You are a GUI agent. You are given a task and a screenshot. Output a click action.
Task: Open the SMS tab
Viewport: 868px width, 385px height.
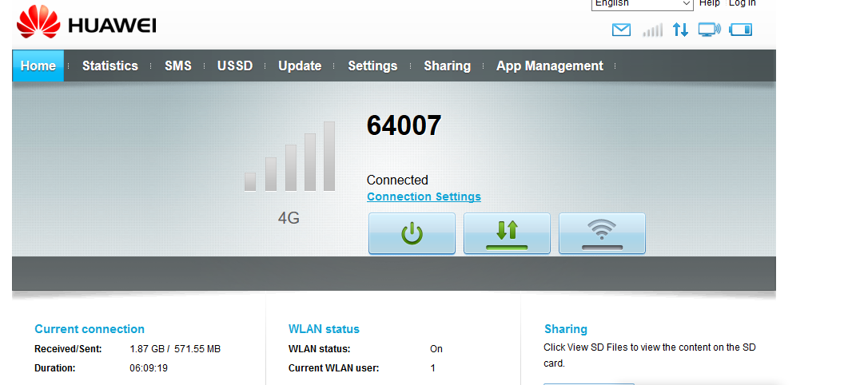coord(178,65)
